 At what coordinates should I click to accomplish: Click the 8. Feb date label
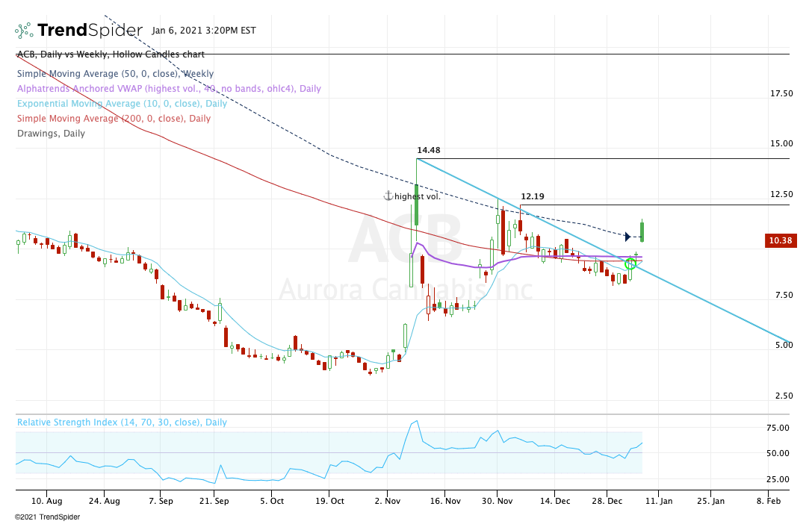(x=769, y=502)
